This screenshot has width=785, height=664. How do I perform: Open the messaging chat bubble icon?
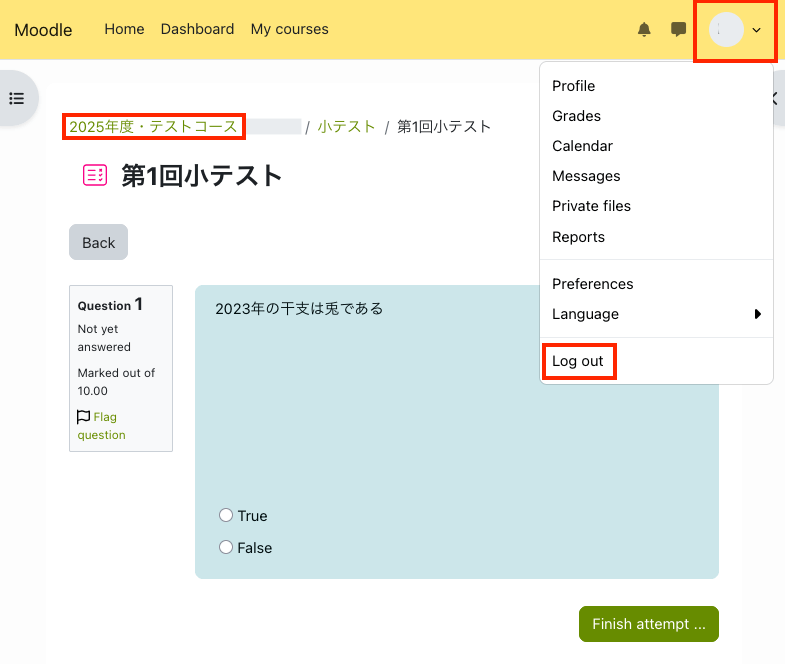[678, 30]
